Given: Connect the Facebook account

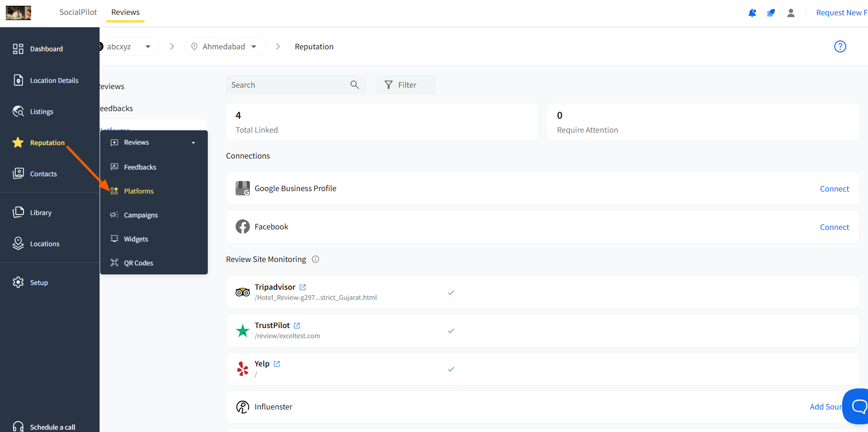Looking at the screenshot, I should pos(834,227).
